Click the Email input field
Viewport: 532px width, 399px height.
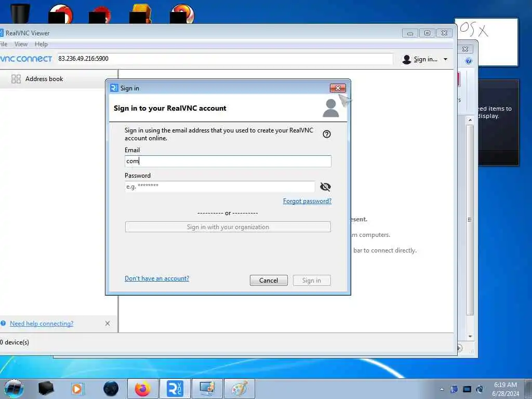click(228, 161)
